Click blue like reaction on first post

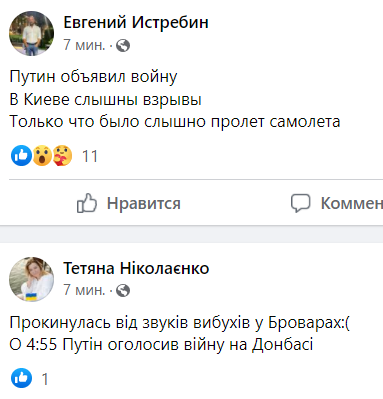click(x=21, y=156)
